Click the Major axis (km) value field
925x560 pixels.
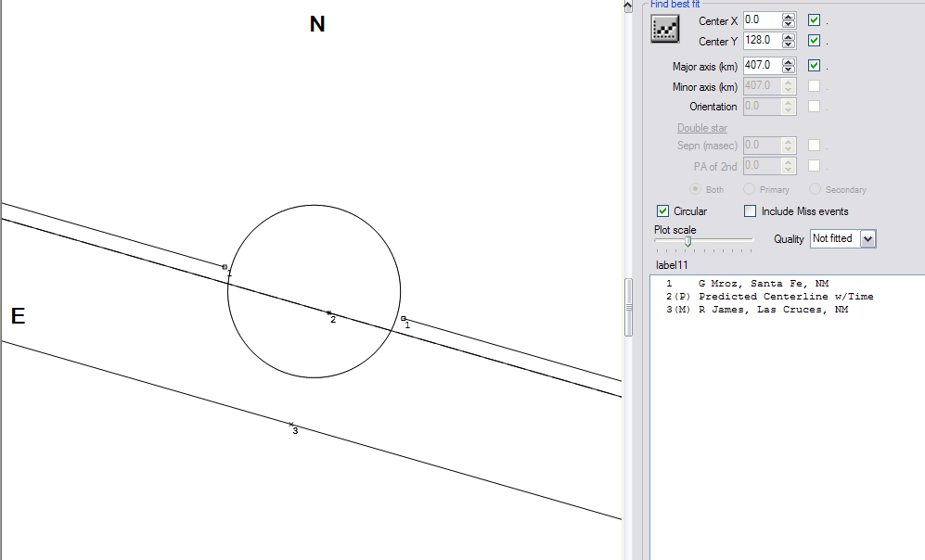pyautogui.click(x=763, y=66)
